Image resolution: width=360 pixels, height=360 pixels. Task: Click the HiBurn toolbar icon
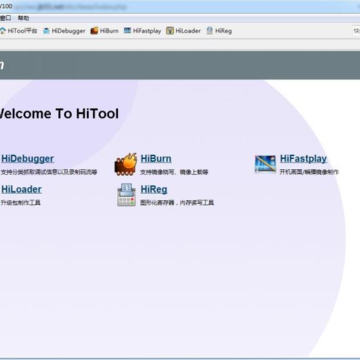tap(94, 31)
